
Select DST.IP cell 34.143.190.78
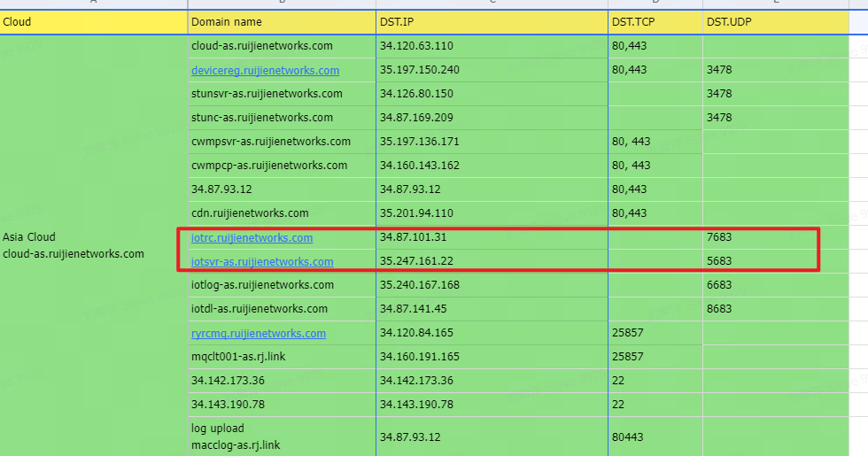tap(492, 404)
